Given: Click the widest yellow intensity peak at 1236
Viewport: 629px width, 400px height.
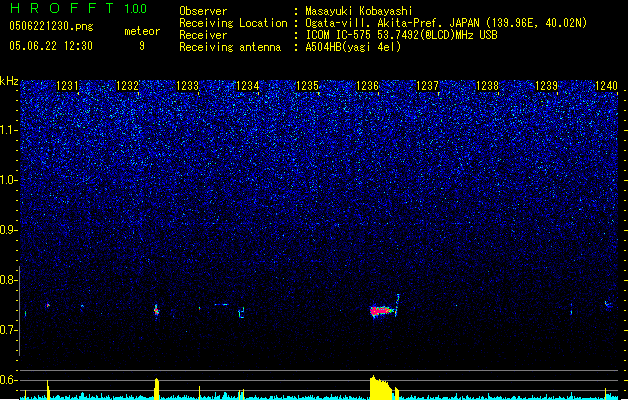Looking at the screenshot, I should coord(380,388).
